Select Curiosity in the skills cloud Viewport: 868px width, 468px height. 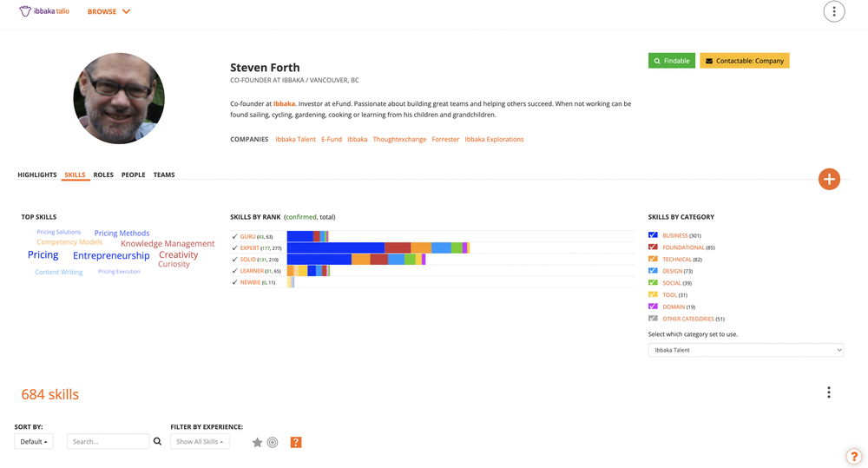coord(174,264)
